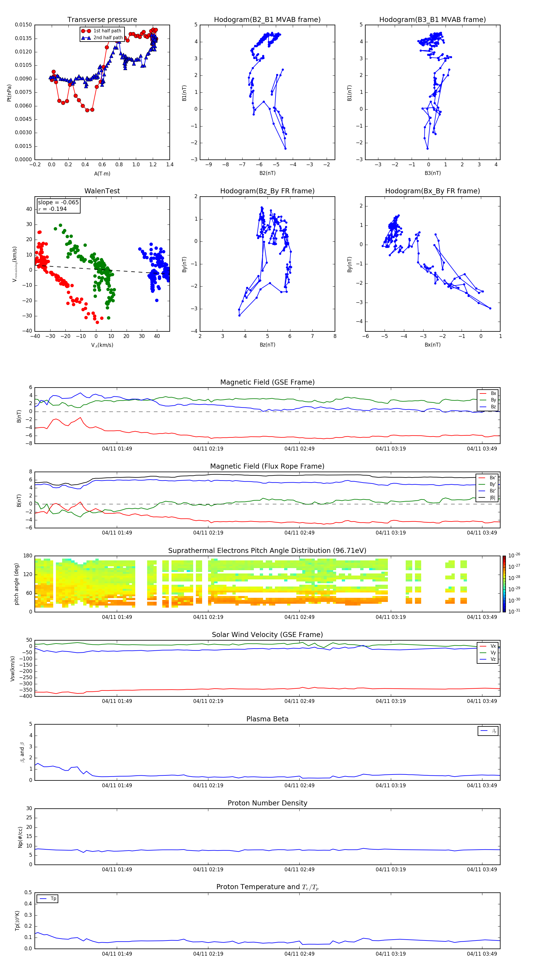The height and width of the screenshot is (980, 535).
Task: Click "Bz'" legend entry in Flux Rope plot
Action: click(x=487, y=491)
